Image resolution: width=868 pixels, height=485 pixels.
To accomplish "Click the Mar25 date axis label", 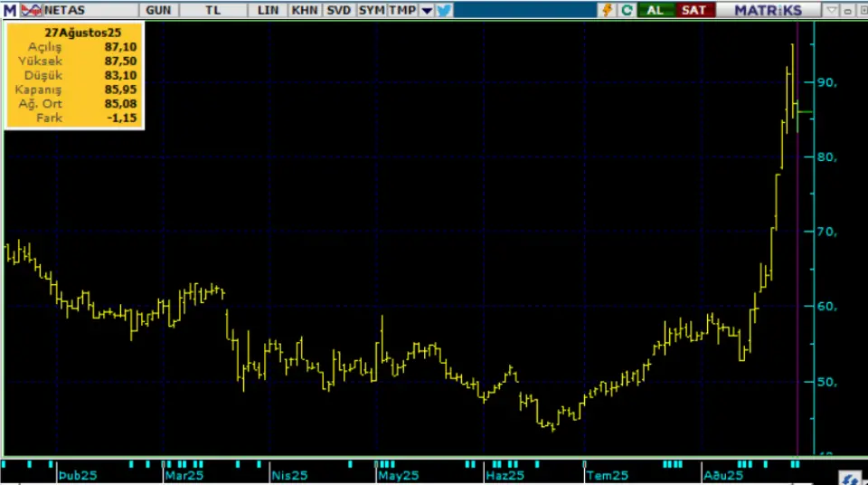I will pos(184,476).
